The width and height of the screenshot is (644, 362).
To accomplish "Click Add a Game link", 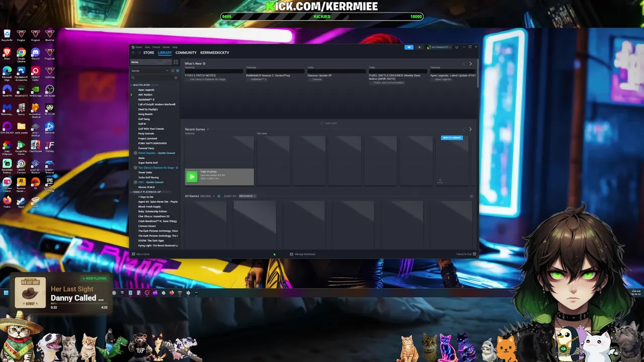I will [x=141, y=254].
